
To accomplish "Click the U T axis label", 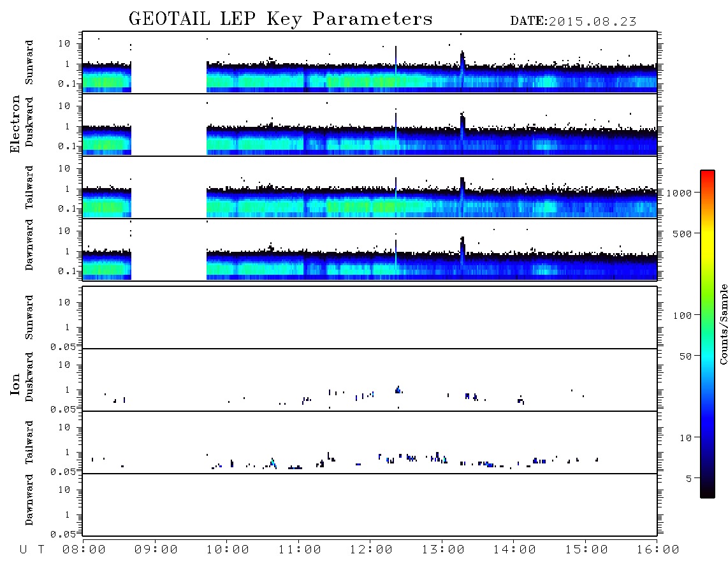I will click(x=32, y=550).
